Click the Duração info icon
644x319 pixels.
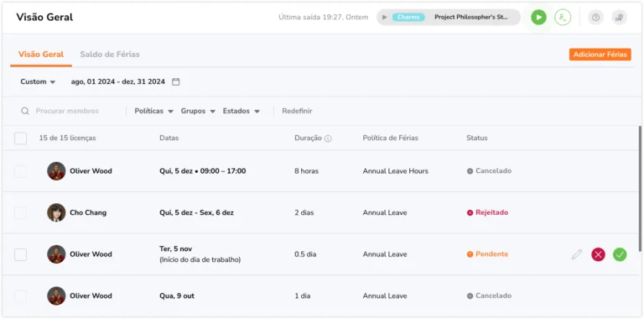coord(328,139)
